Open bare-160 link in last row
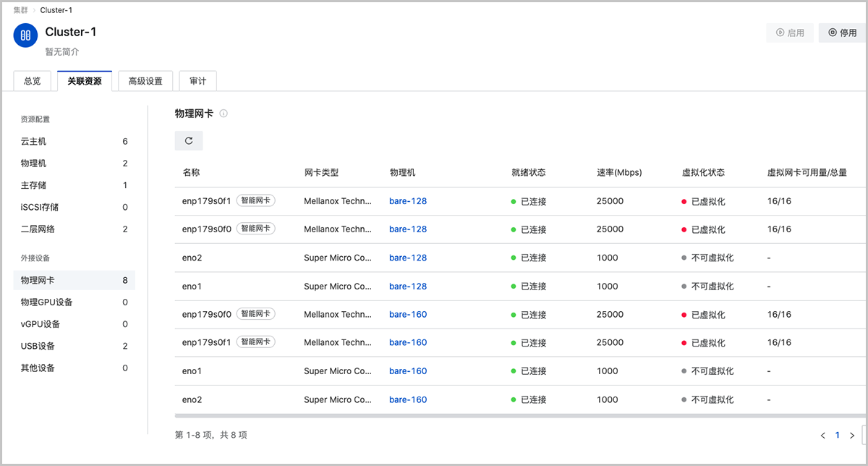This screenshot has height=466, width=868. pyautogui.click(x=408, y=399)
